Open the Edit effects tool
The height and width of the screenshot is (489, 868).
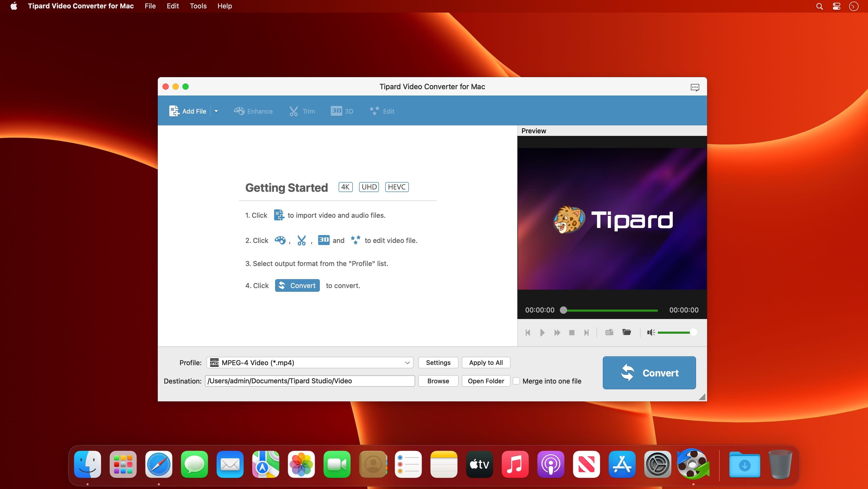[x=382, y=111]
